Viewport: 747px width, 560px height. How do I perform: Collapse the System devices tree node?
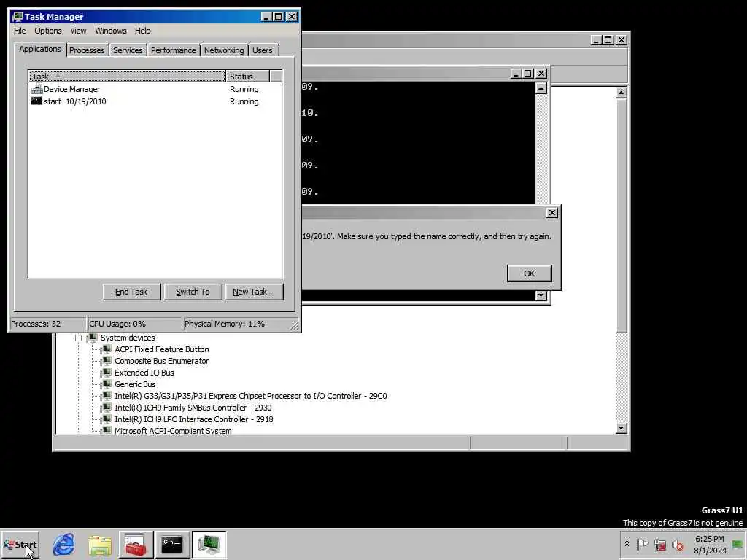pos(78,338)
